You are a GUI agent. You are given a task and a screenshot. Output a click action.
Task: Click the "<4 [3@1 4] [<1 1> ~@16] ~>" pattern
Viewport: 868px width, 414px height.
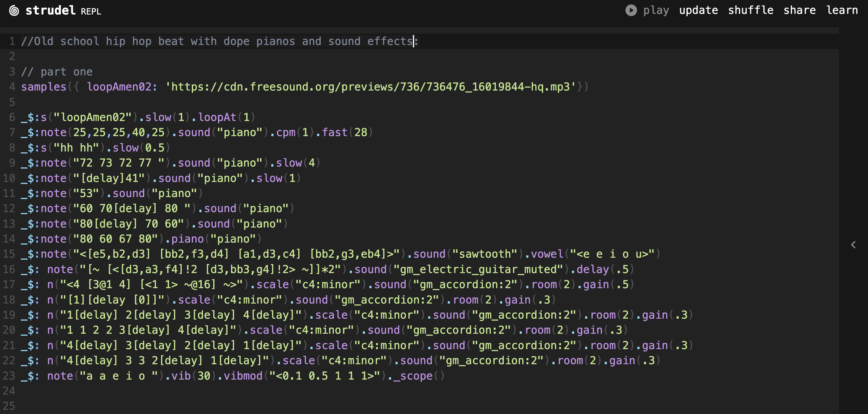(x=152, y=284)
